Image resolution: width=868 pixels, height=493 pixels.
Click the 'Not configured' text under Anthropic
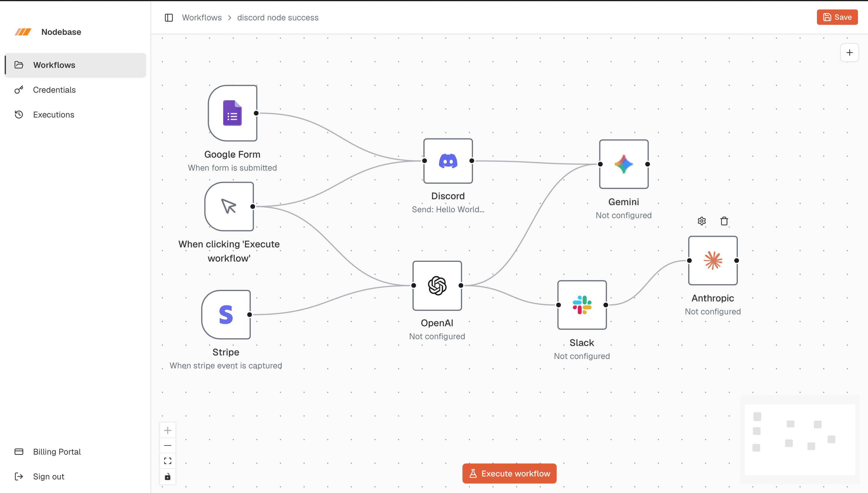713,311
